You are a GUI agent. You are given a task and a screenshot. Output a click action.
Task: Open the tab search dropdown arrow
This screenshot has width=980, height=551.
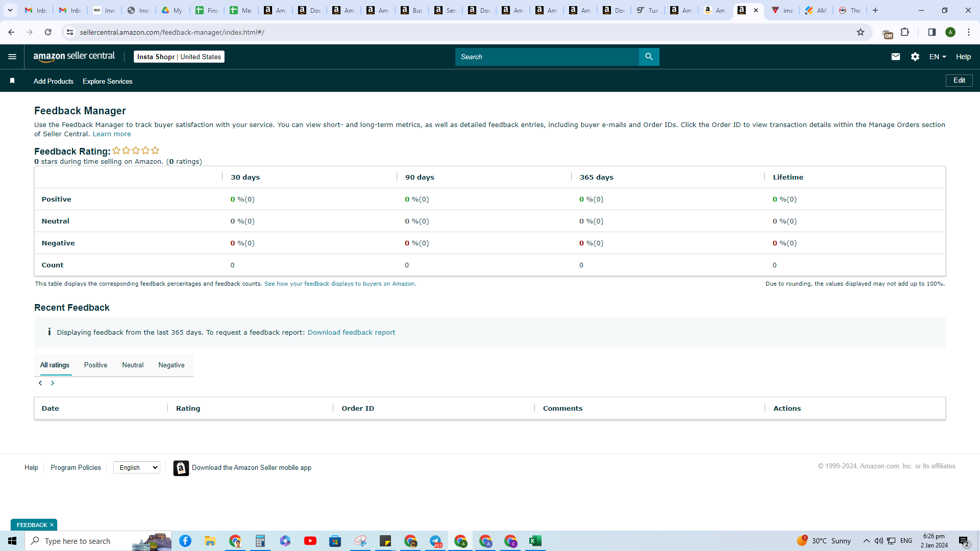point(10,10)
